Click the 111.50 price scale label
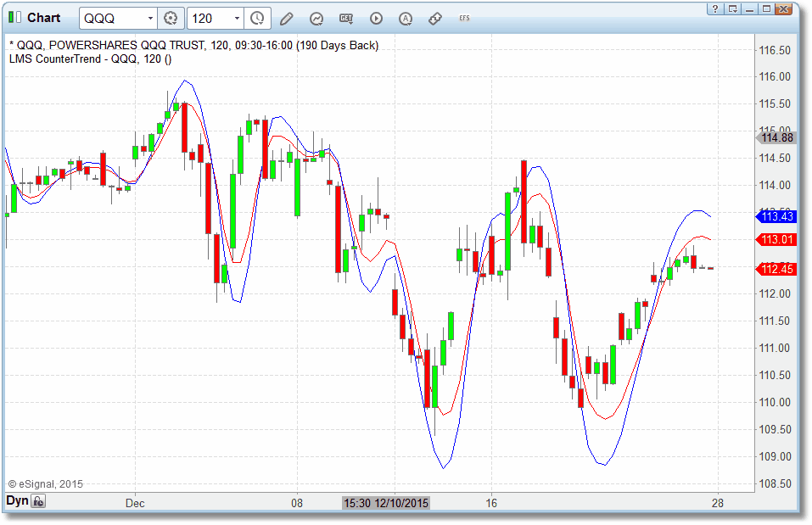Screen dimensions: 812x525 point(775,321)
